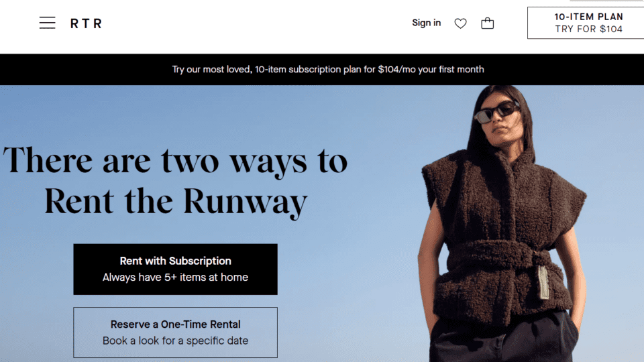The image size is (644, 362).
Task: Choose Reserve a One-Time Rental
Action: coord(175,333)
